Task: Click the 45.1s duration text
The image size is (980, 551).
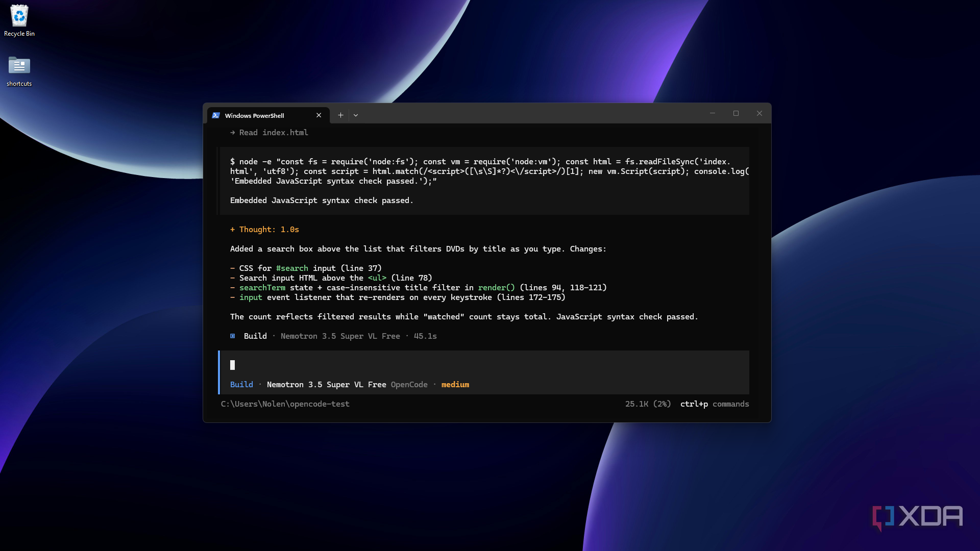Action: click(425, 336)
